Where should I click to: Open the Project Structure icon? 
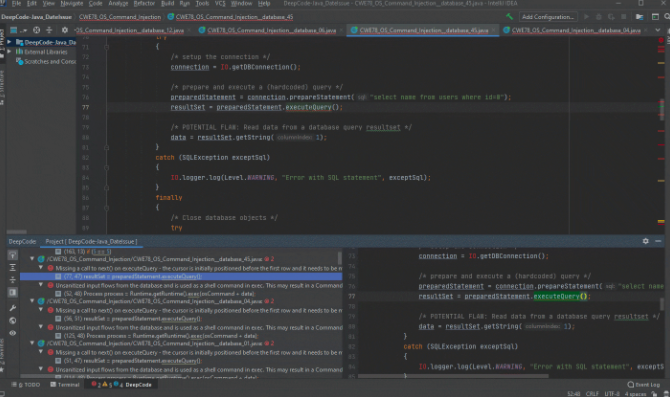[640, 17]
